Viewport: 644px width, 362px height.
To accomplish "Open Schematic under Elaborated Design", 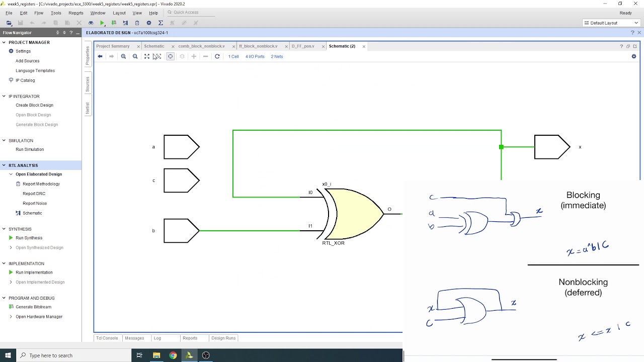I will [x=32, y=213].
